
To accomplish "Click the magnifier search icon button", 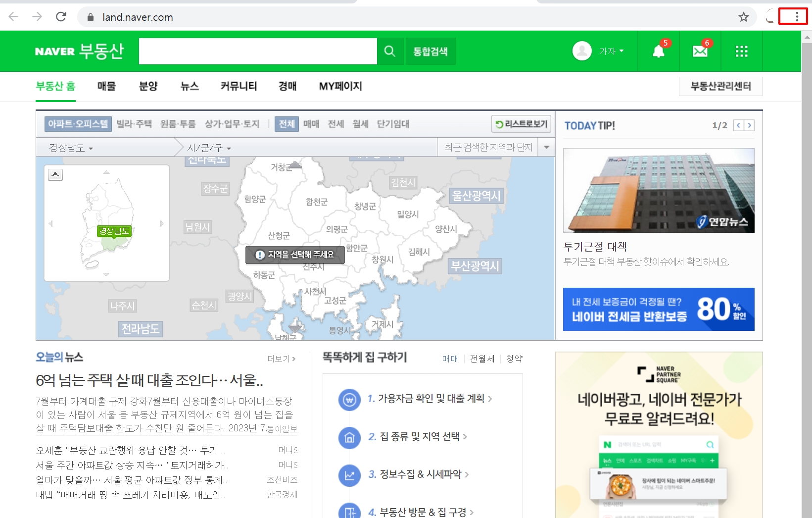I will [389, 51].
